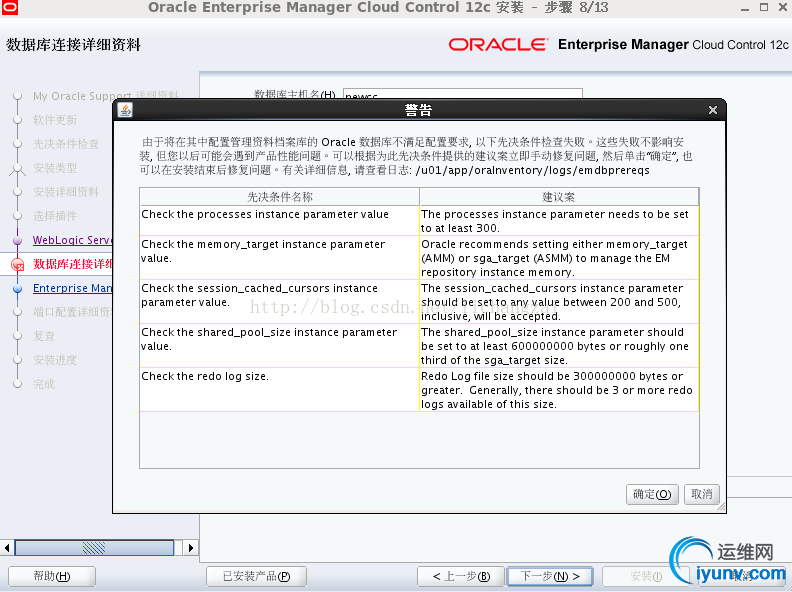Confirm the warning with 确定(O) button
The height and width of the screenshot is (592, 792).
[652, 495]
